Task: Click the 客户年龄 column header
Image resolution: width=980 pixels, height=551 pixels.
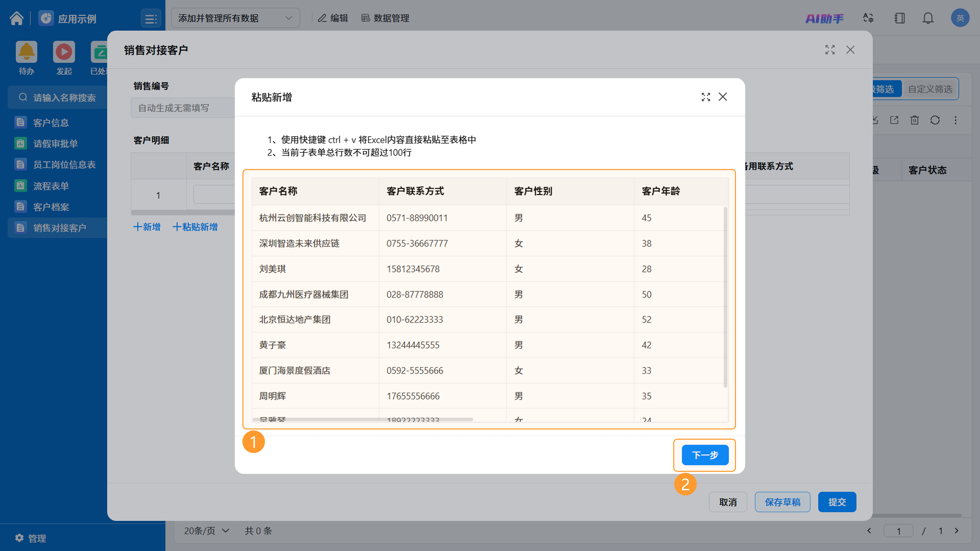Action: [681, 191]
